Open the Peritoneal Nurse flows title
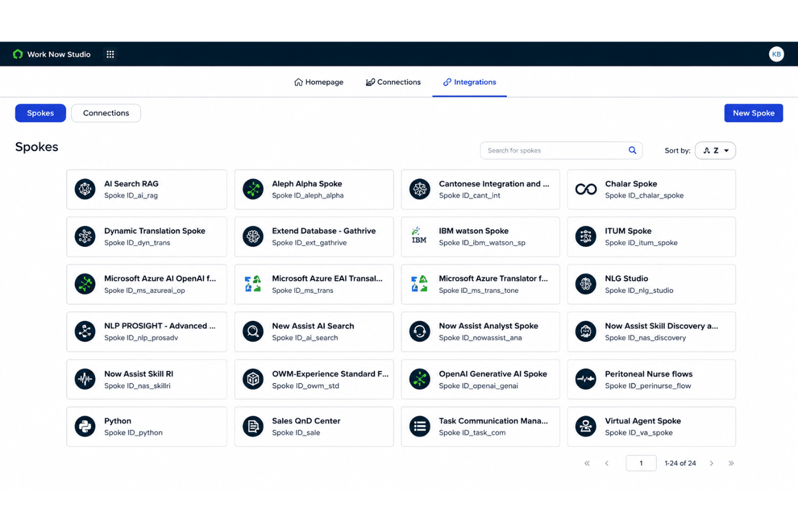The image size is (798, 532). coord(648,374)
